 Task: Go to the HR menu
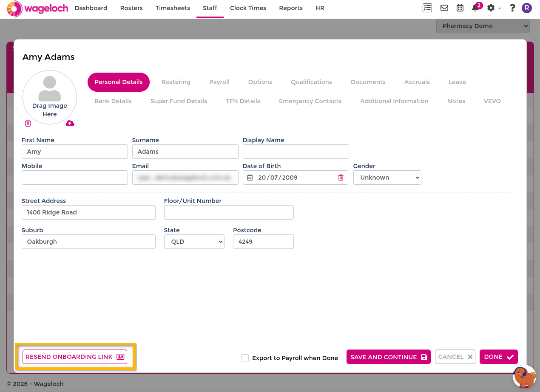point(320,8)
